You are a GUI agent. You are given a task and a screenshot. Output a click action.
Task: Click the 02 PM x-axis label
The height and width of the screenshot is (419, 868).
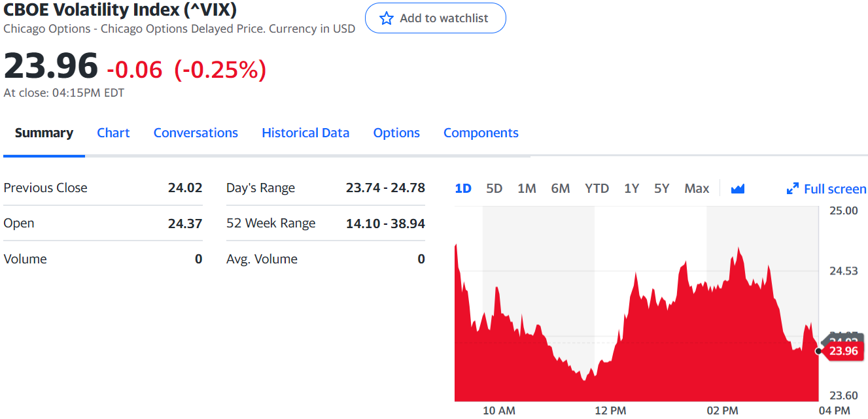pos(722,411)
